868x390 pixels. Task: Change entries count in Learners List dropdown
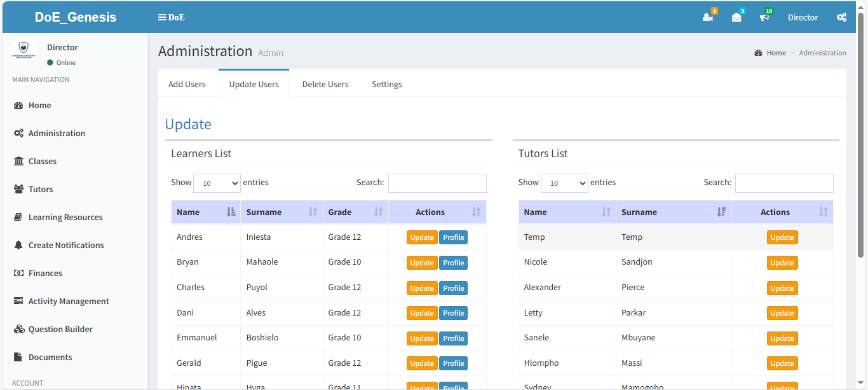coord(217,183)
